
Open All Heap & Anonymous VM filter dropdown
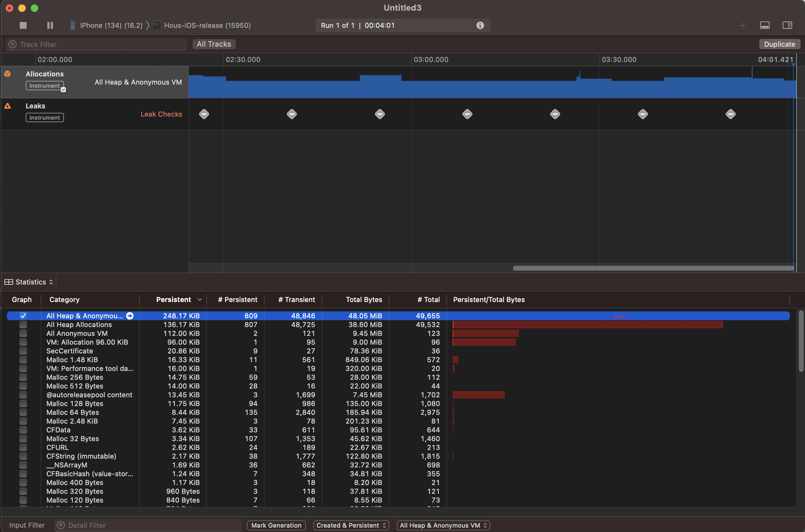tap(443, 525)
